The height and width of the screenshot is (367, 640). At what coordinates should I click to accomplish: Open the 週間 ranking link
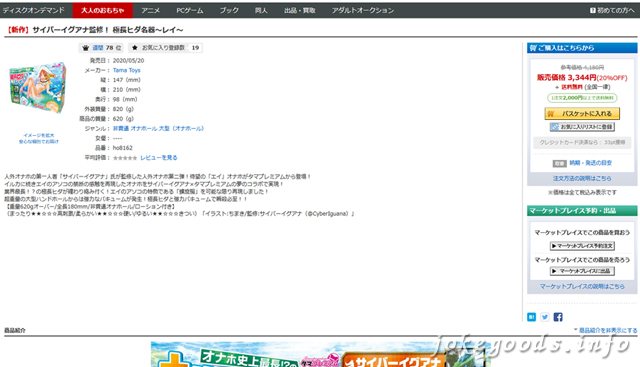[x=98, y=48]
